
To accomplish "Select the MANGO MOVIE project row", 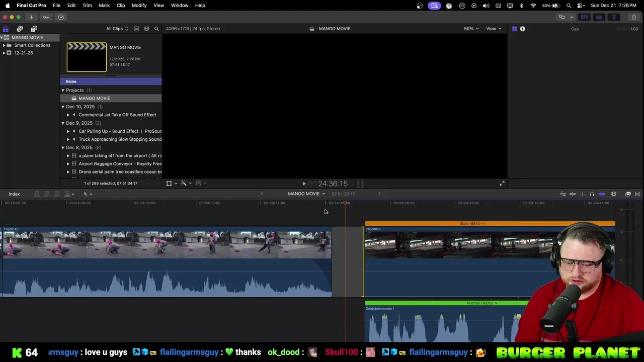I will point(111,99).
